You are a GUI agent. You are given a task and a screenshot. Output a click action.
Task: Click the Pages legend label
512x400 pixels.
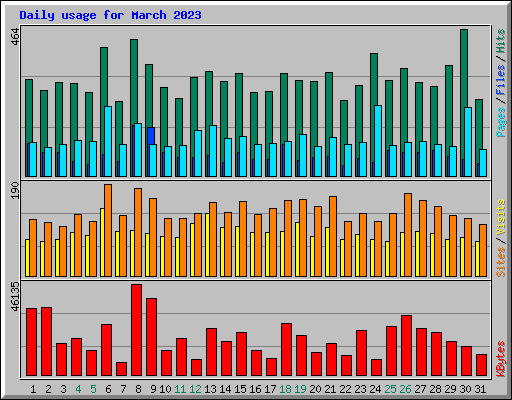tap(500, 122)
